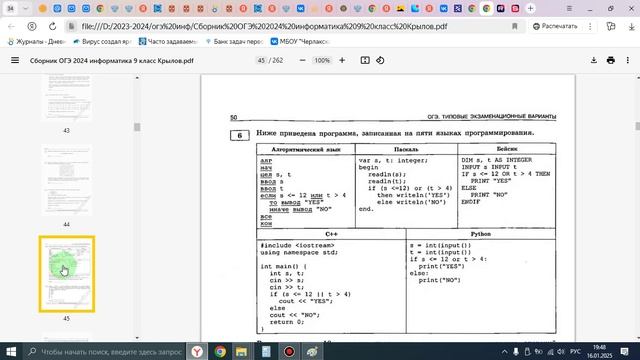Viewport: 640px width, 360px height.
Task: Open the Часто задаваемы bookmark
Action: tap(167, 41)
